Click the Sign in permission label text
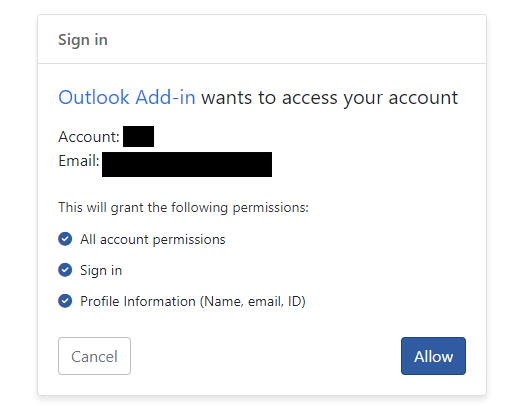The image size is (515, 411). tap(101, 270)
